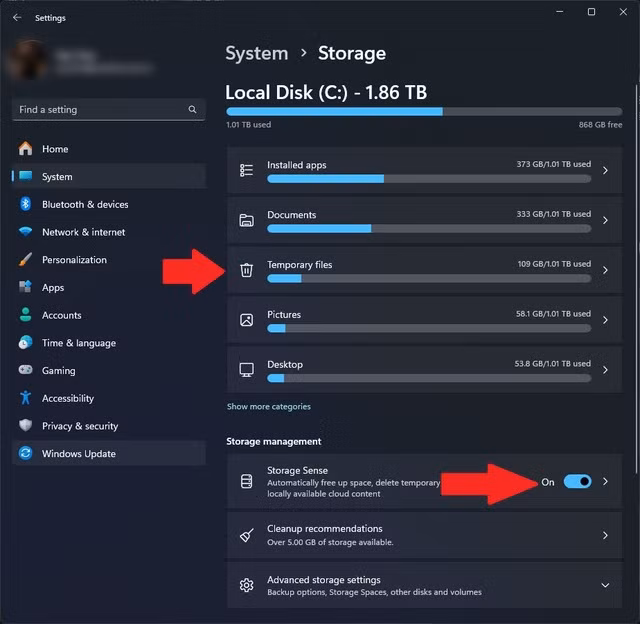Image resolution: width=640 pixels, height=624 pixels.
Task: Click System breadcrumb link
Action: 257,53
